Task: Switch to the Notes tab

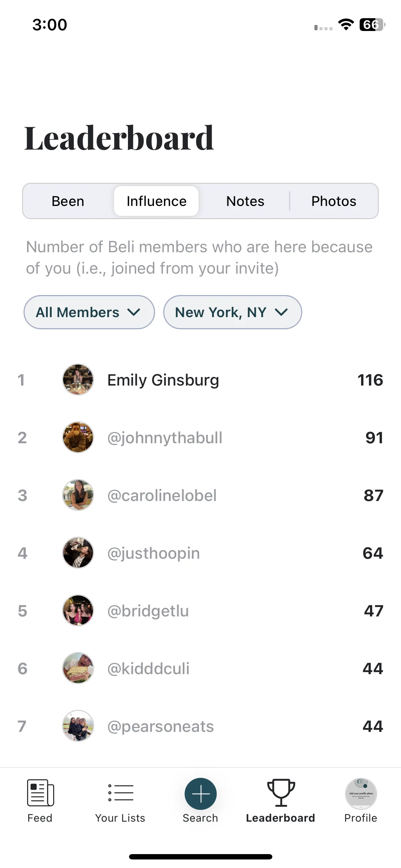Action: [x=245, y=201]
